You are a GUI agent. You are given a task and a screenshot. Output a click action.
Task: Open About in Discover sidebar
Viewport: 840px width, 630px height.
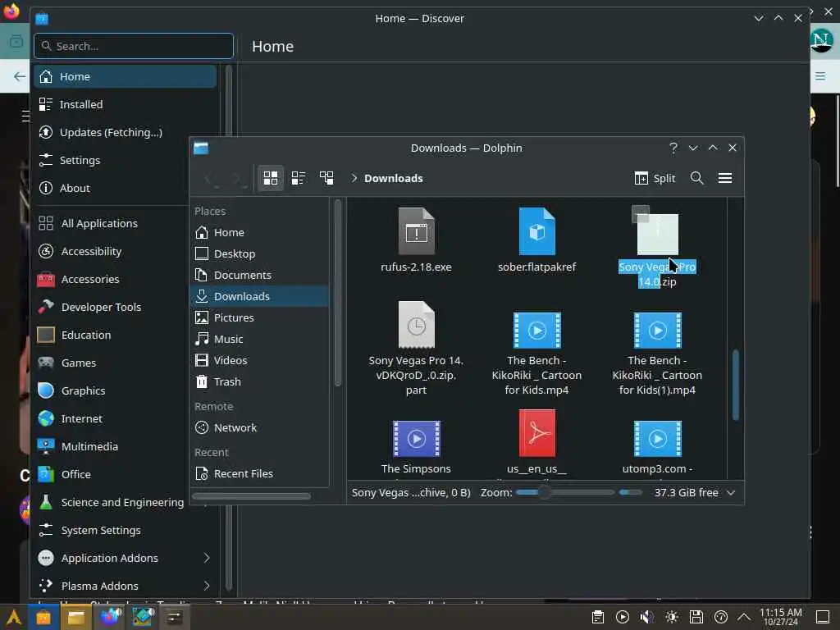click(x=112, y=188)
